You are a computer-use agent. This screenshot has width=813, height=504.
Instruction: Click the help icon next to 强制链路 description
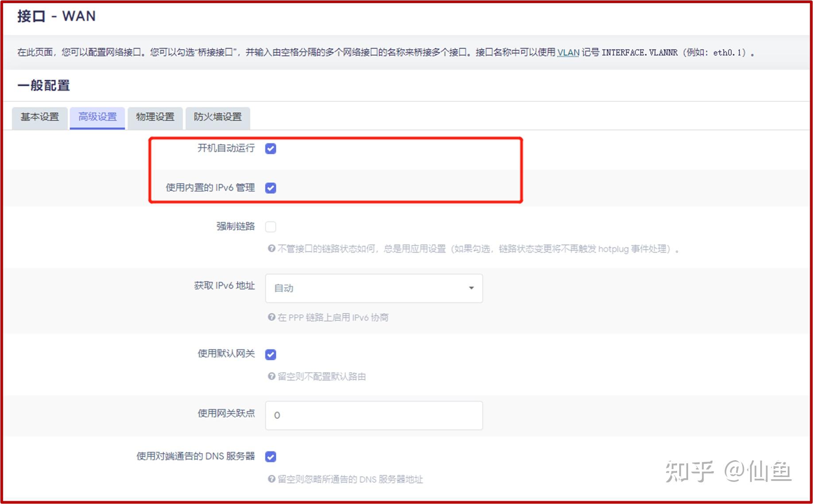coord(271,249)
